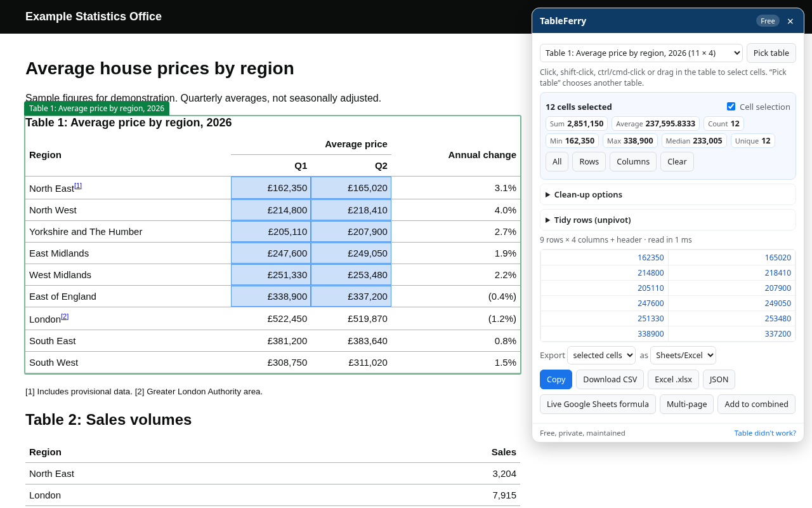Click the TableFerry panel title

coord(563,21)
